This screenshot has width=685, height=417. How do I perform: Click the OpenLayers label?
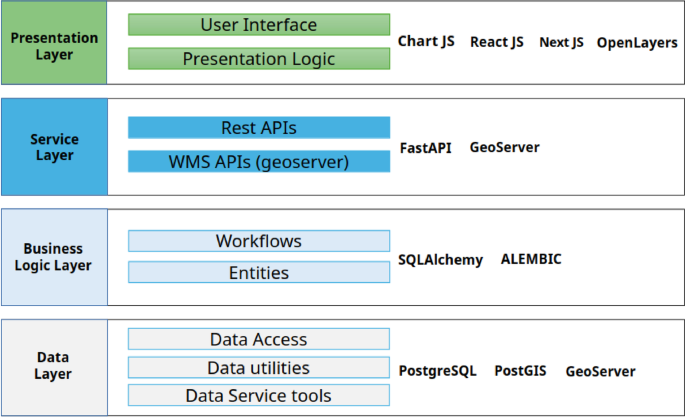[x=637, y=43]
